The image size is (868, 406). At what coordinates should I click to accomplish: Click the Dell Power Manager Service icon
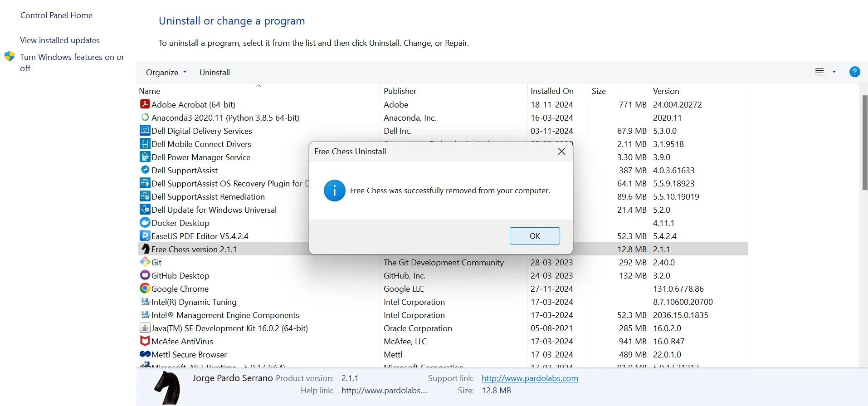145,157
